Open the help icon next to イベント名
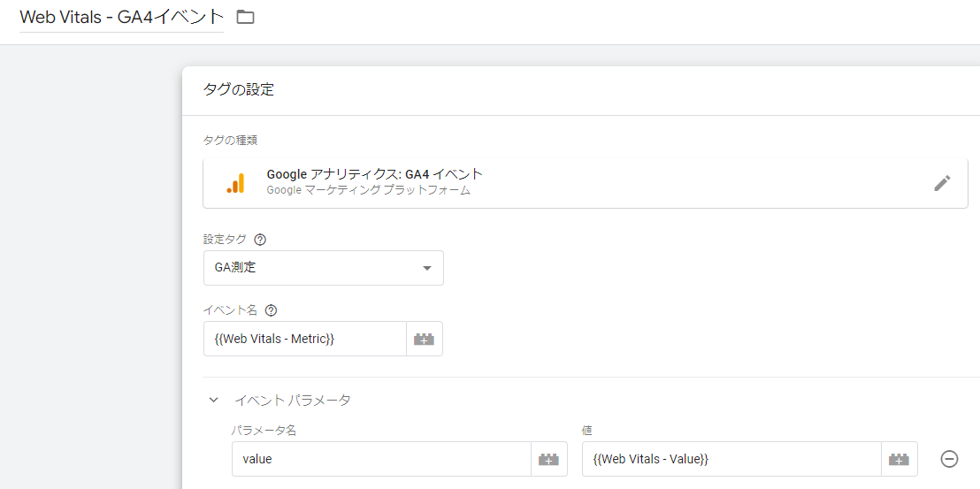The height and width of the screenshot is (489, 980). 271,310
